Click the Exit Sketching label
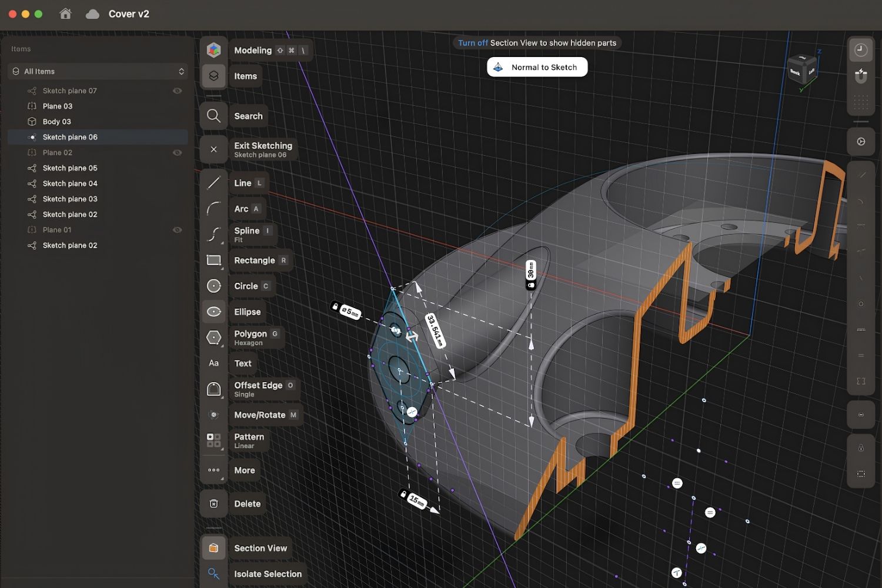Viewport: 882px width, 588px height. [x=263, y=149]
